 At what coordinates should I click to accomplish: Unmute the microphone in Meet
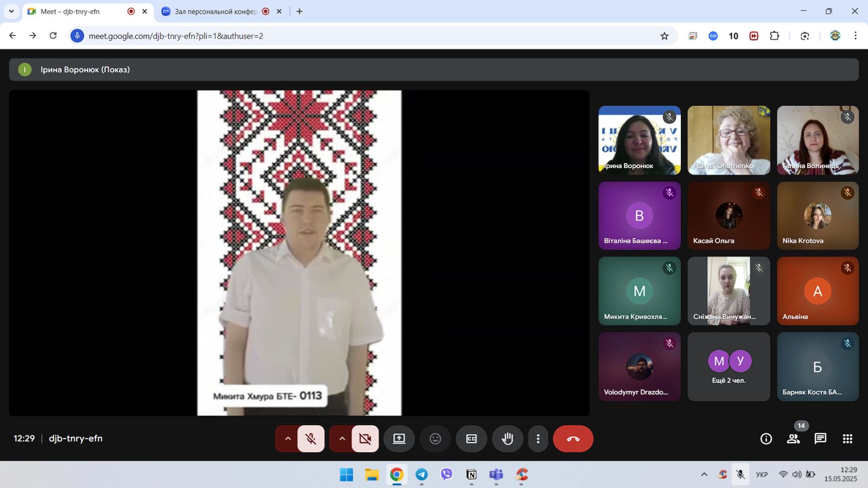311,439
